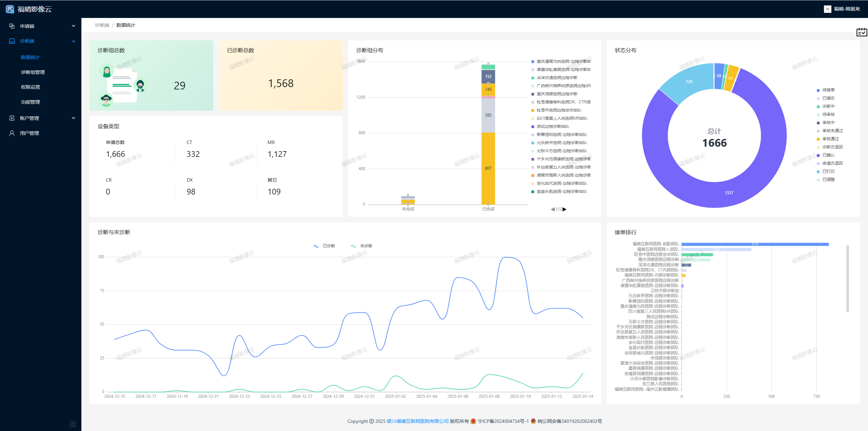Toggle 已确认 status in donut chart legend
The image size is (868, 431).
tap(825, 155)
